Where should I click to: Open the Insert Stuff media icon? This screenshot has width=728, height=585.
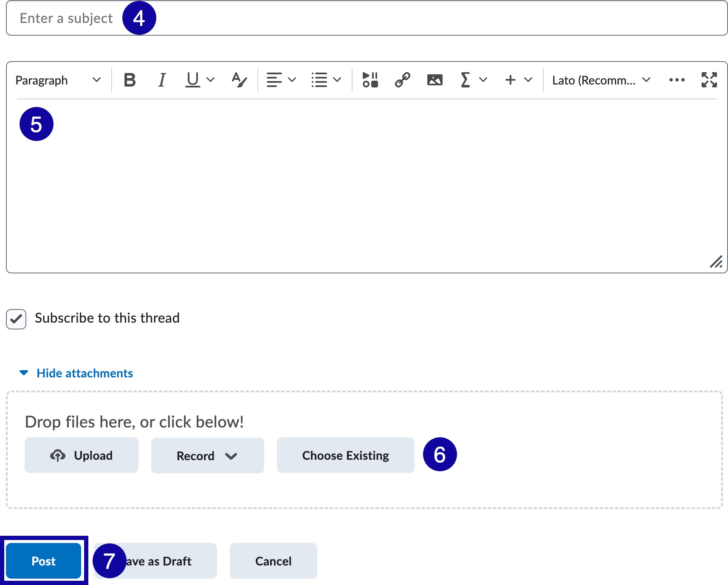[x=370, y=80]
